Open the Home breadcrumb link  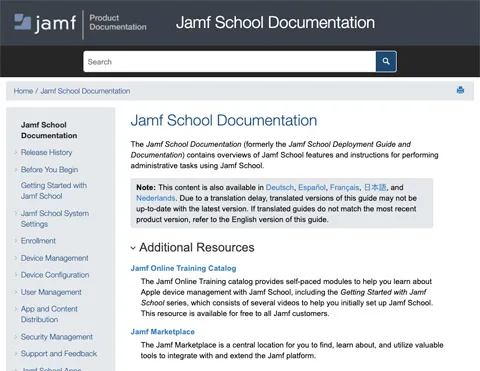coord(23,91)
